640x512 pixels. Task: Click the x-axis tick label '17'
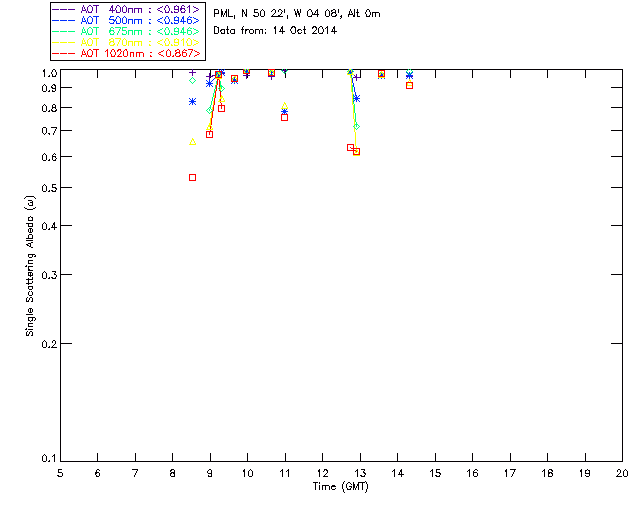click(x=510, y=473)
